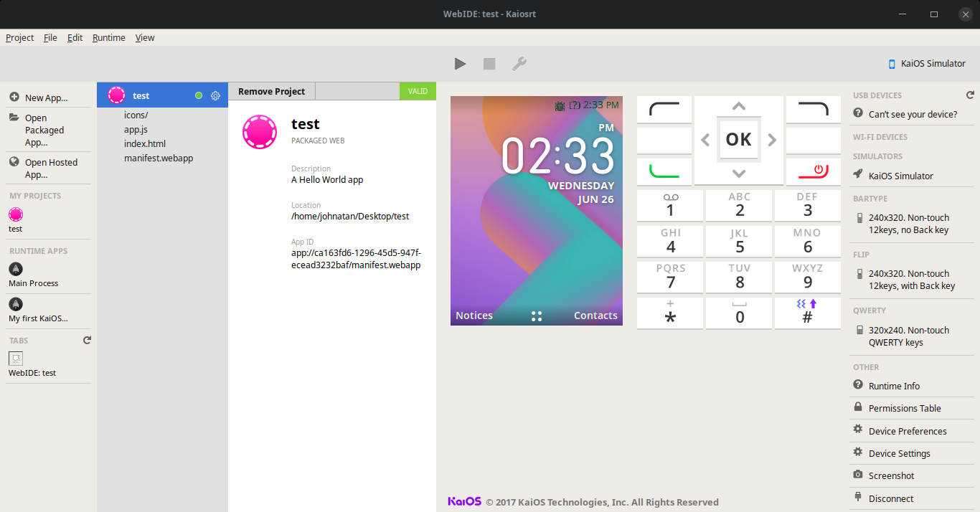Tap keypad key 9 WXYZ
980x512 pixels.
pyautogui.click(x=808, y=277)
